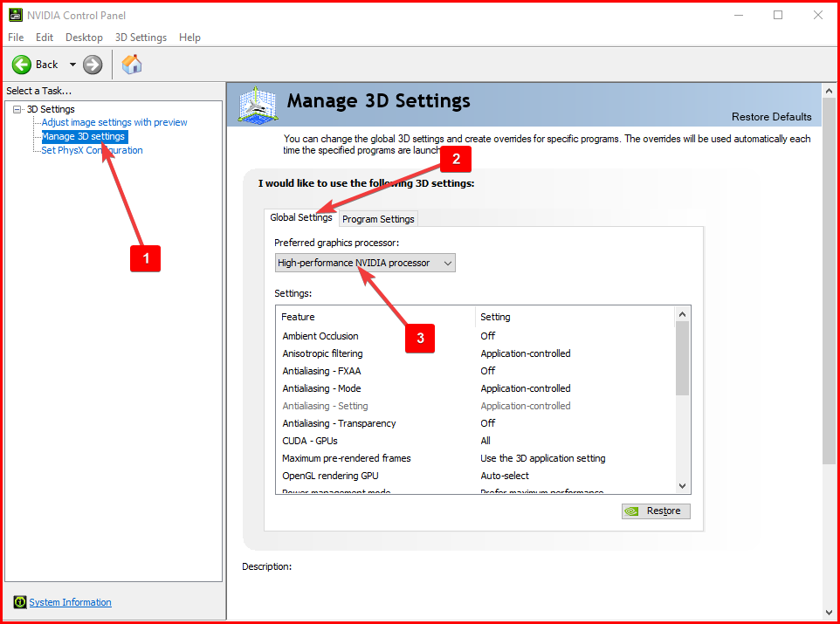Screen dimensions: 840x624
Task: Click settings list scroll up arrow
Action: pyautogui.click(x=682, y=314)
